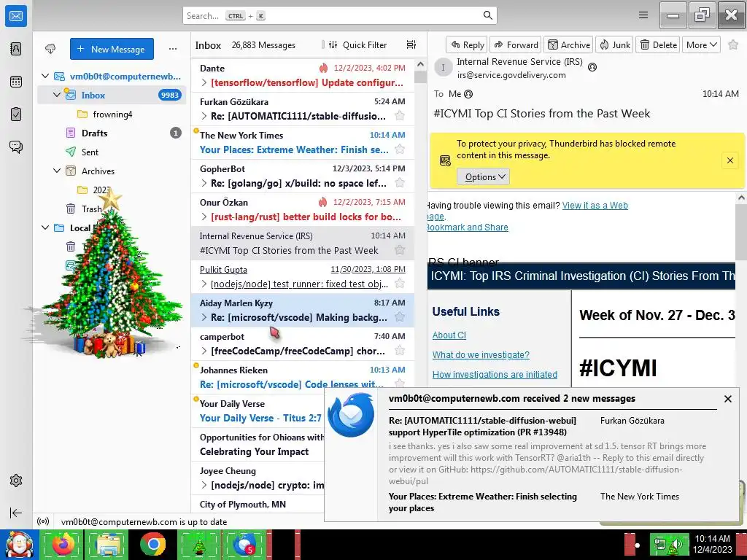
Task: Run search with magnifier icon
Action: pos(488,15)
